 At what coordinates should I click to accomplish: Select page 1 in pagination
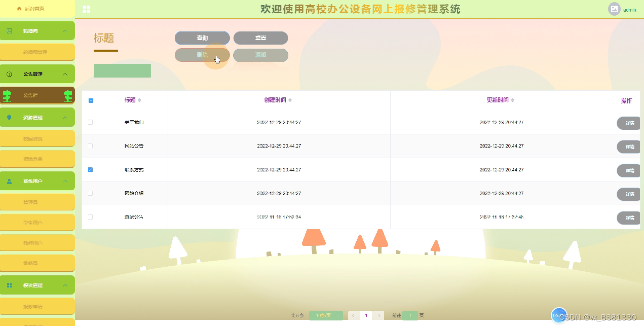[366, 315]
